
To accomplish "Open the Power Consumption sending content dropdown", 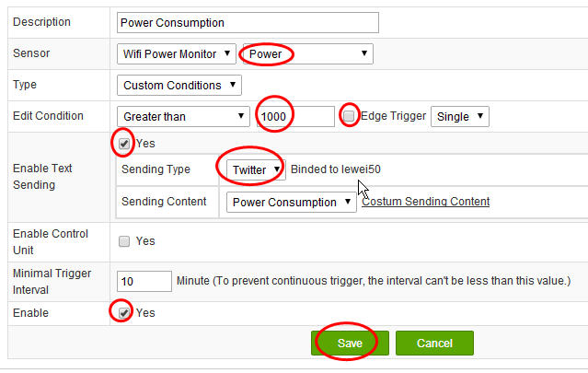I will (292, 203).
